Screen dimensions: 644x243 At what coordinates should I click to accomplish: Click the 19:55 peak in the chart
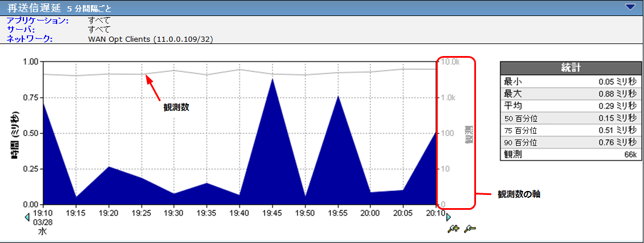coord(338,97)
